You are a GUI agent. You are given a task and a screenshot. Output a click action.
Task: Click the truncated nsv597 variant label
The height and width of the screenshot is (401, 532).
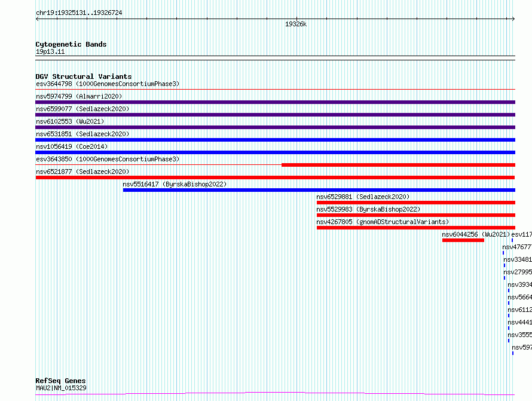(x=522, y=347)
